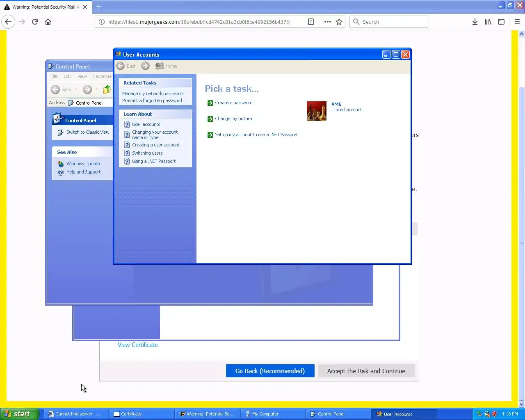Open Manage my network passwords
525x420 pixels.
click(153, 94)
